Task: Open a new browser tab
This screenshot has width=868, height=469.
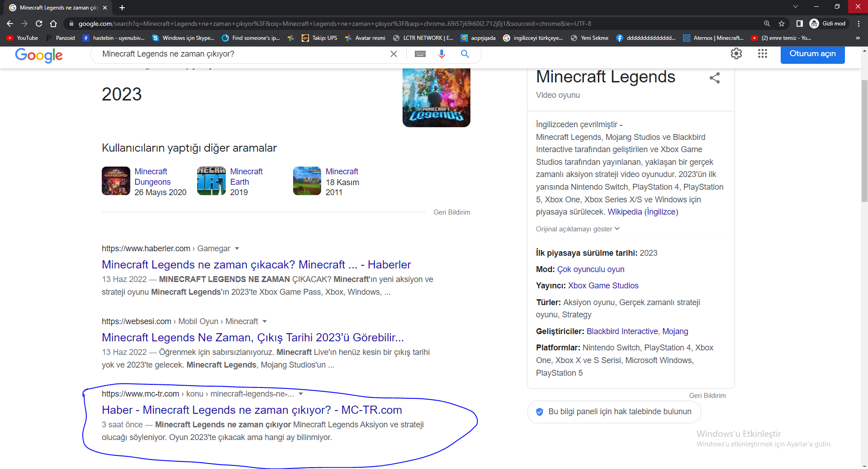Action: 122,8
